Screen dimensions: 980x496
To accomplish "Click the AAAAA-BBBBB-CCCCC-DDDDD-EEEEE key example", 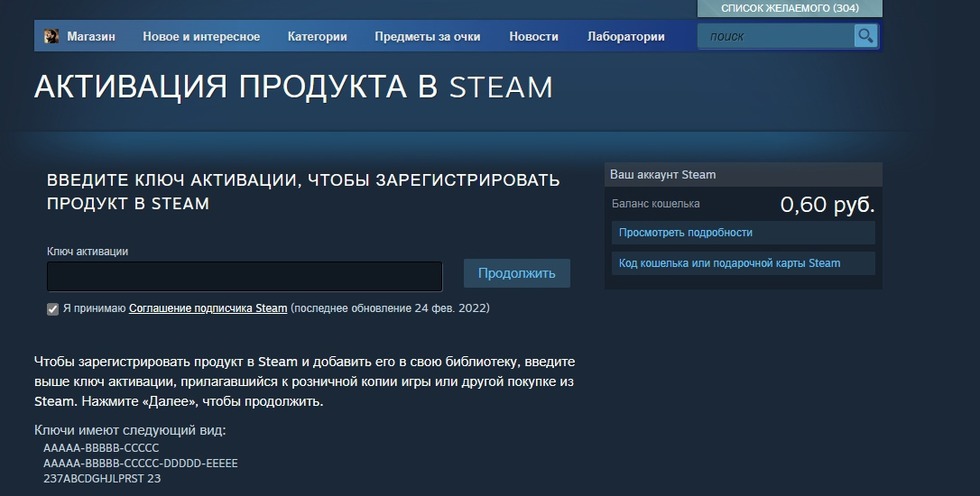I will [x=141, y=464].
